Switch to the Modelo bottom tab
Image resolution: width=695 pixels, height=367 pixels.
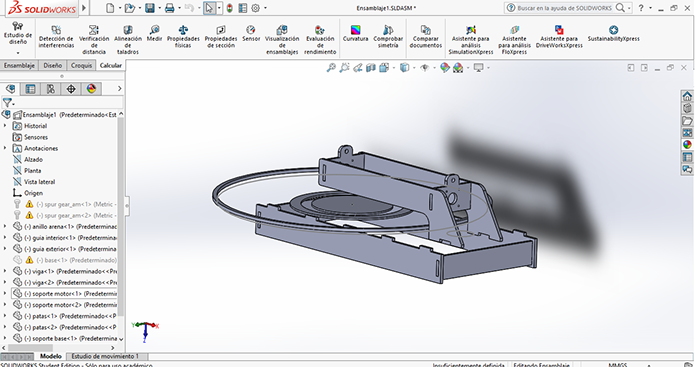(51, 356)
